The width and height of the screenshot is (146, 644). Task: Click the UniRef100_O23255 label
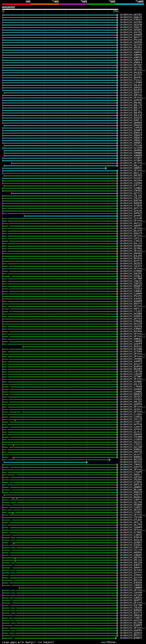point(131,148)
